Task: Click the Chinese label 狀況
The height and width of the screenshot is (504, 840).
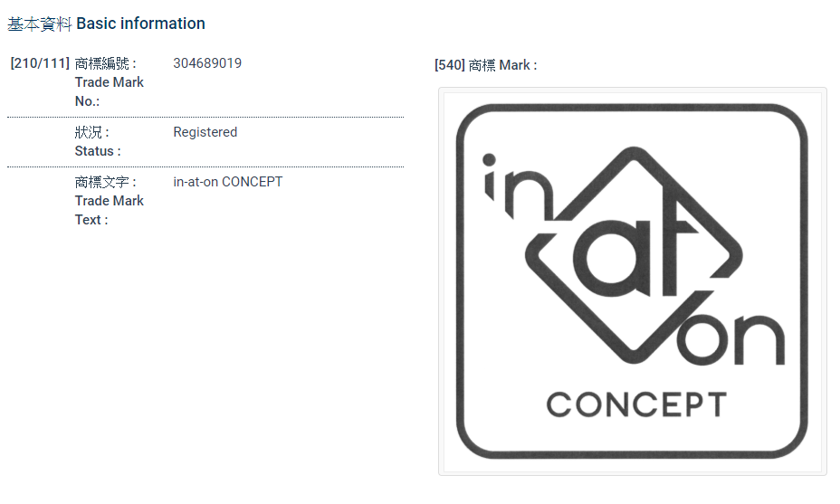Action: pos(92,132)
